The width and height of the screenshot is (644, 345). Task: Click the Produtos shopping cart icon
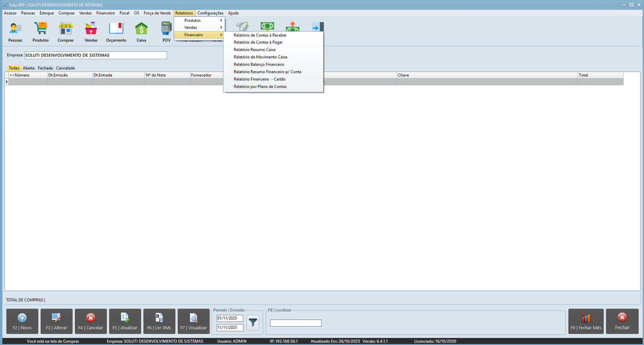[41, 29]
